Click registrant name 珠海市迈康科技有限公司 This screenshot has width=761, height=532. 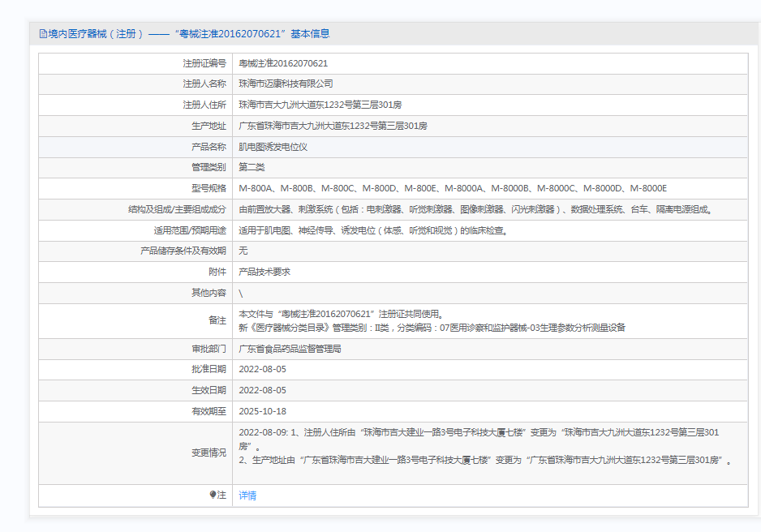[286, 84]
